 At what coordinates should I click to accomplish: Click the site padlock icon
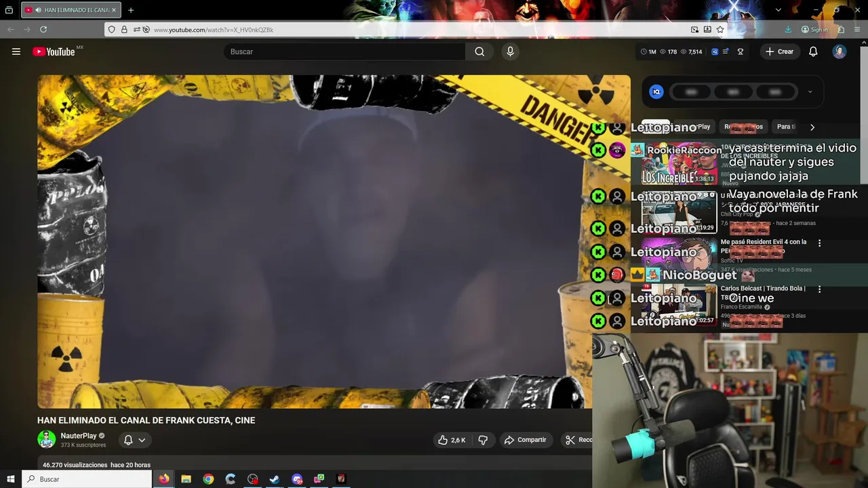pyautogui.click(x=124, y=30)
